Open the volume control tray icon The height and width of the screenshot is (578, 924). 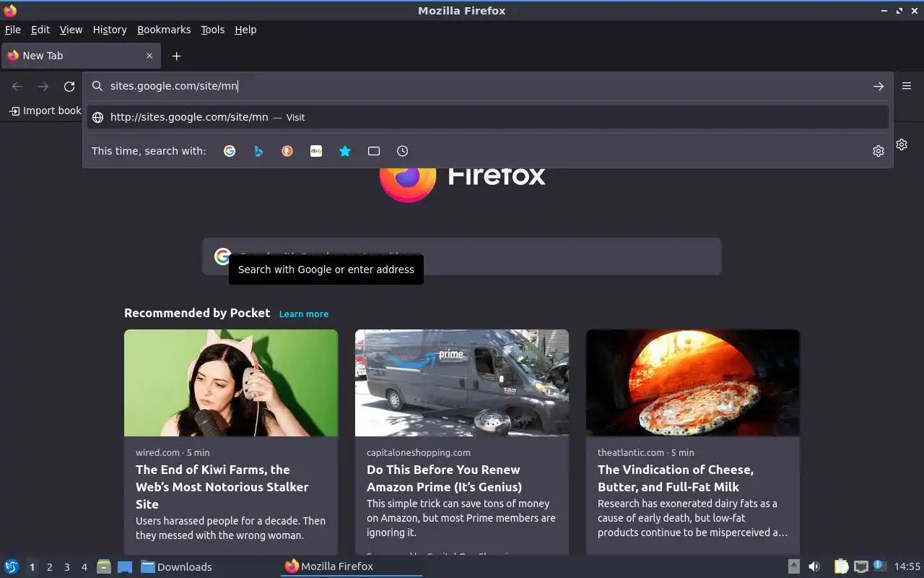coord(814,566)
